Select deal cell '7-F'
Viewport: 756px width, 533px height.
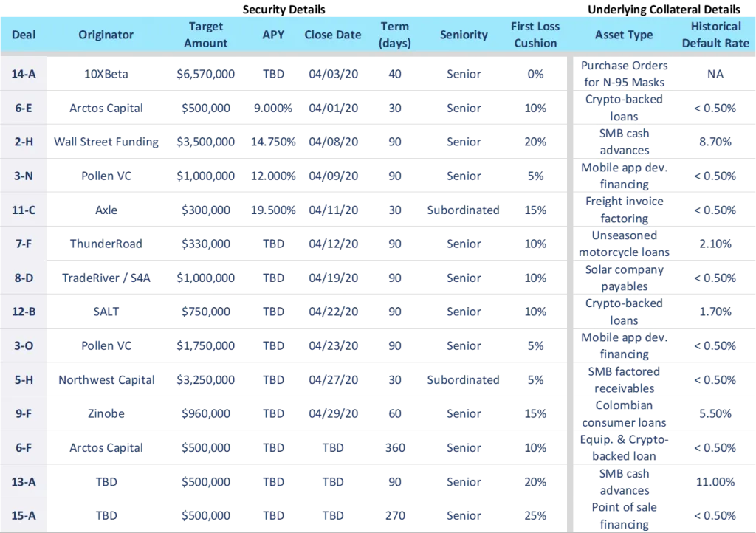click(x=24, y=244)
